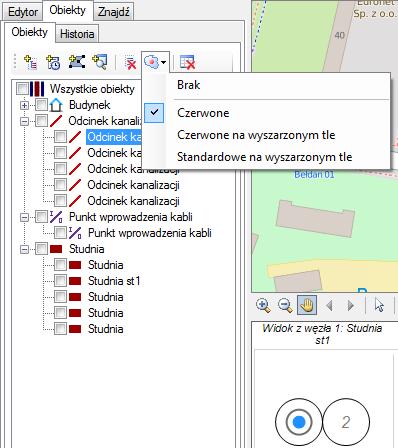Viewport: 398px width, 448px height.
Task: Open the Historia sub-tab
Action: (77, 34)
